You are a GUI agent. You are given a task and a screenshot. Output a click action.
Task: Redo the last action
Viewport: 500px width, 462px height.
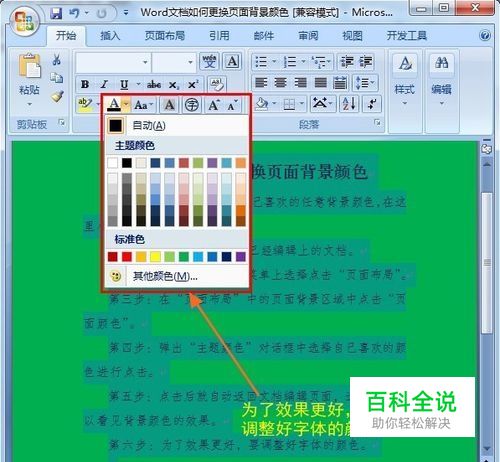coord(101,14)
